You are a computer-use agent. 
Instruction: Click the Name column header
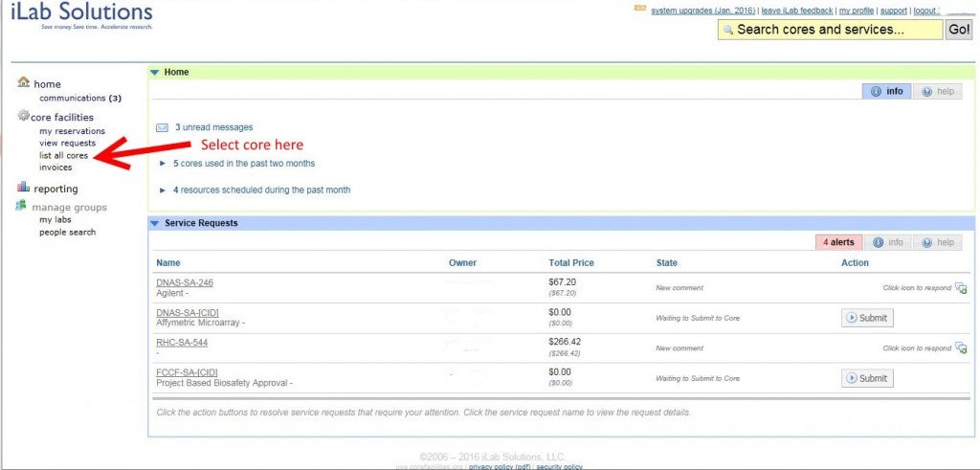click(168, 263)
